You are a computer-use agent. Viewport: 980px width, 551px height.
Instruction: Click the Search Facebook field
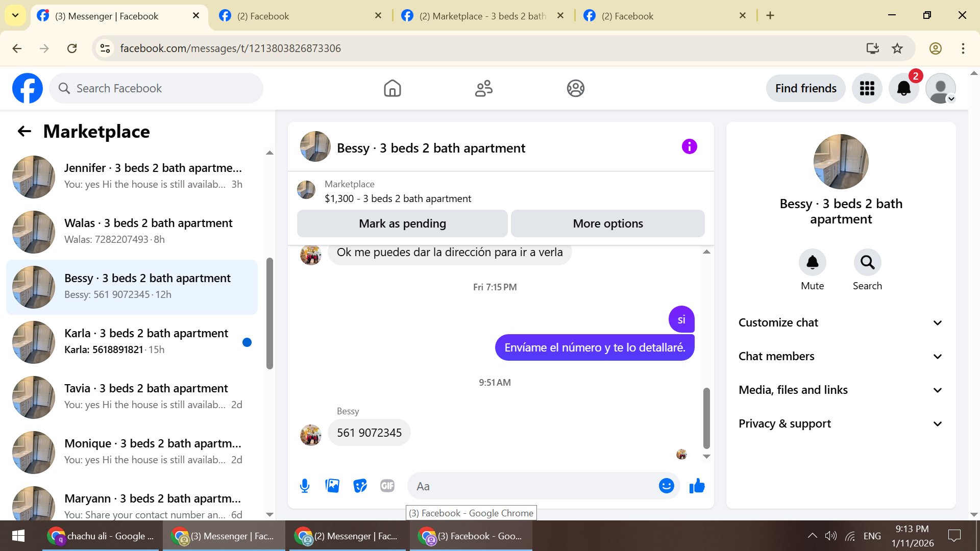point(156,88)
